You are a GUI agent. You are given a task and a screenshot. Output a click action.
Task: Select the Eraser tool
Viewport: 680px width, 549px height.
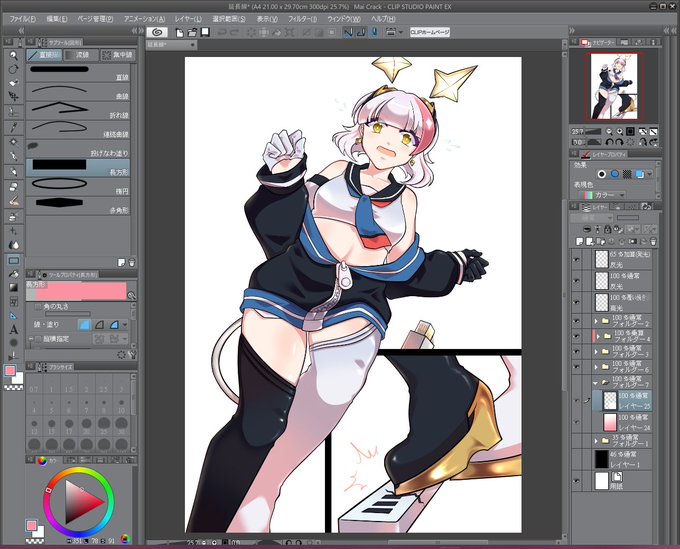[13, 186]
